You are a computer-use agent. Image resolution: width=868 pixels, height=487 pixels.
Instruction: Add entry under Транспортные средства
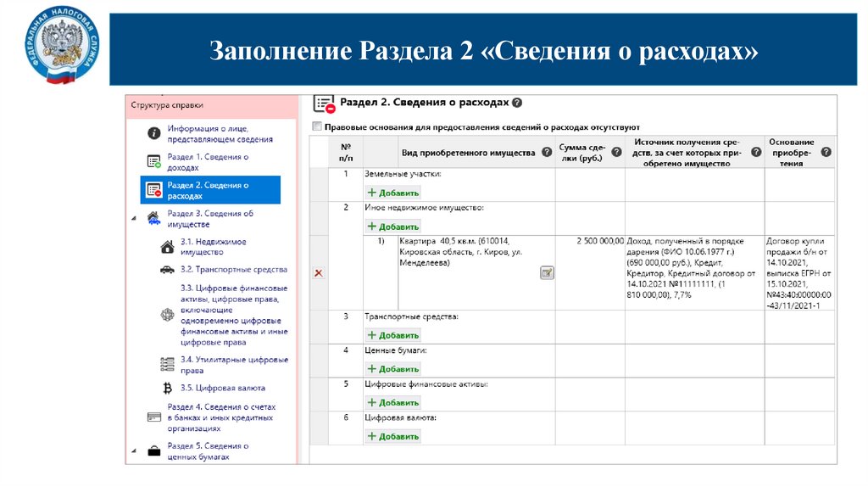click(393, 335)
